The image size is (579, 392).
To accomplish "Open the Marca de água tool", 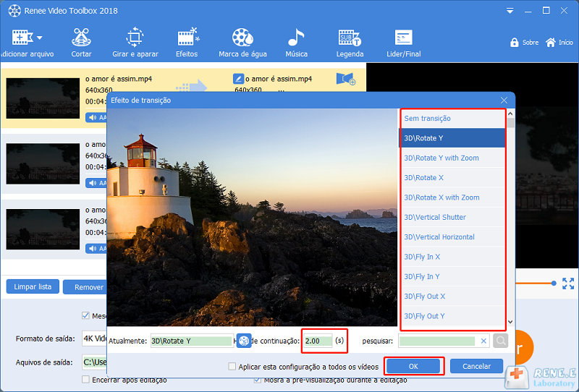I will pos(242,43).
